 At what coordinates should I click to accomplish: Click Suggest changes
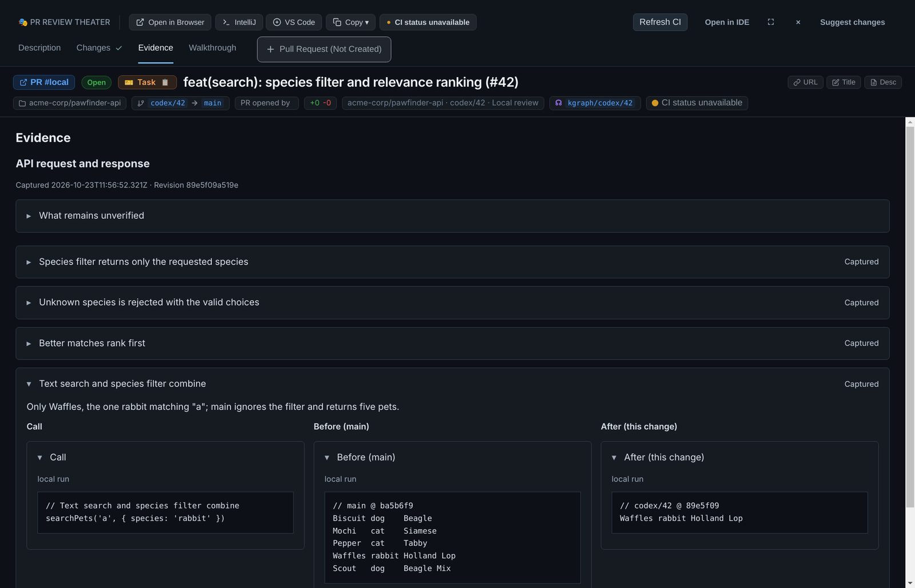[x=852, y=22]
